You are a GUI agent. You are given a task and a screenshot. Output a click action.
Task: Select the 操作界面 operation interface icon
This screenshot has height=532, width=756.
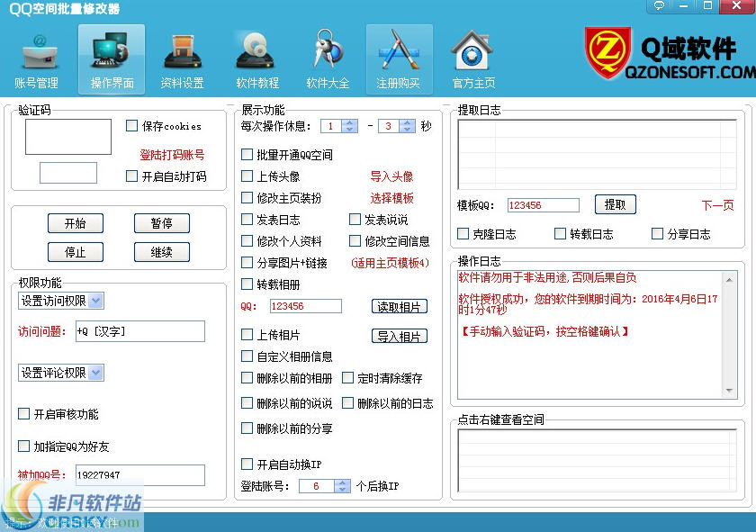tap(112, 59)
